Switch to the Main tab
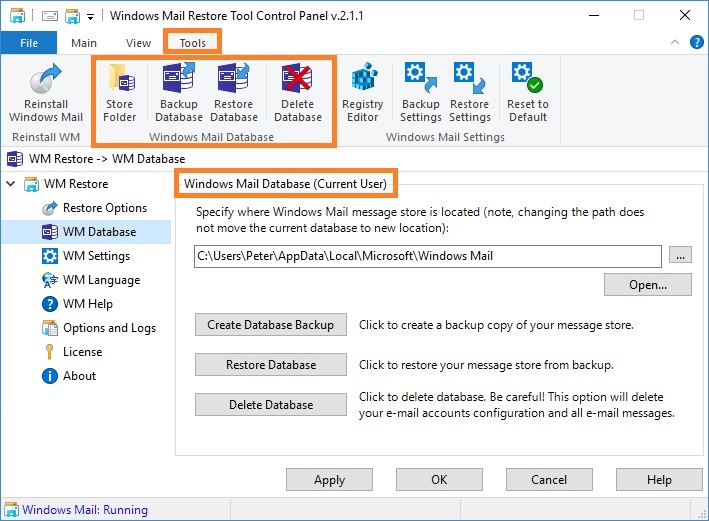 pyautogui.click(x=84, y=43)
